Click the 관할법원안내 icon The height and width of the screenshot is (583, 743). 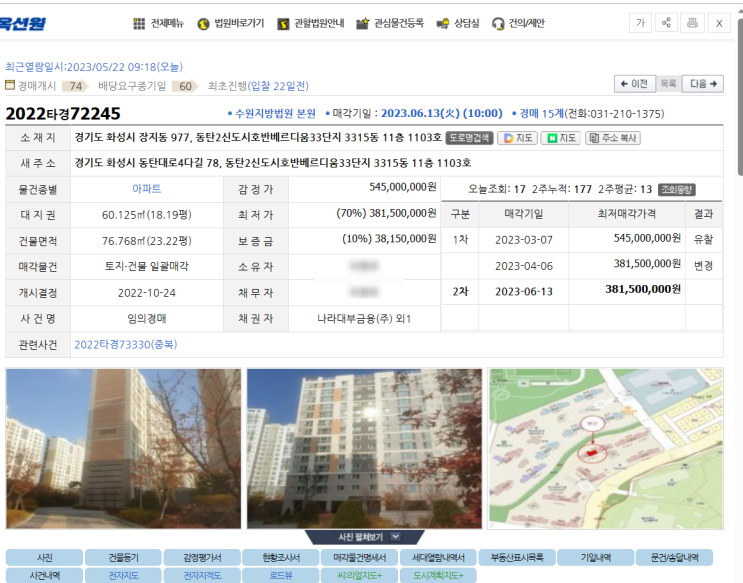tap(283, 24)
